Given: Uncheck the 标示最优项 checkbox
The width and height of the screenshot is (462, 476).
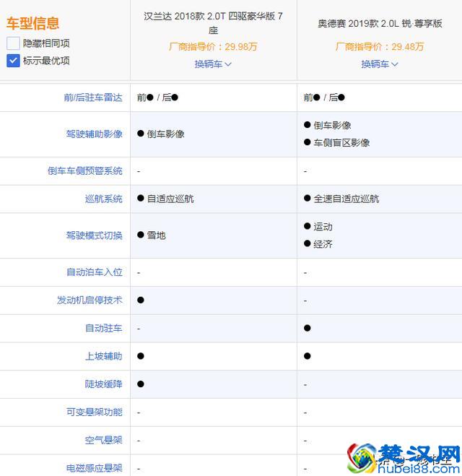Looking at the screenshot, I should coord(13,61).
